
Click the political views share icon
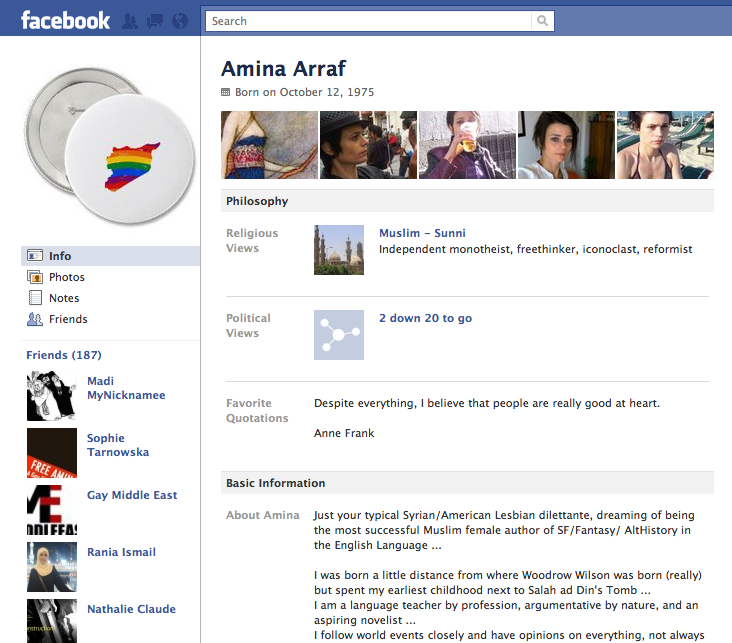339,335
